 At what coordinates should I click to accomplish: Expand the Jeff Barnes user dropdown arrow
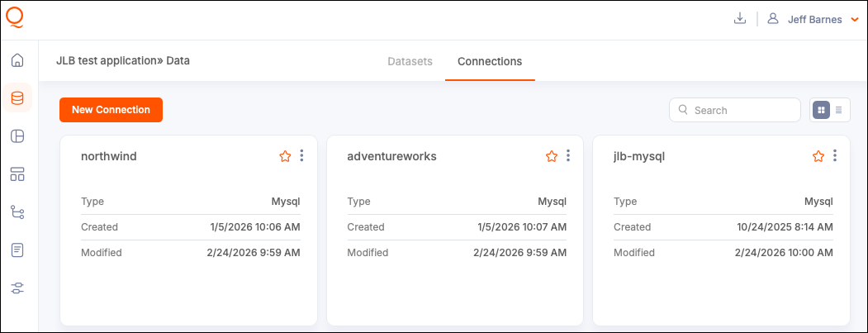tap(854, 20)
